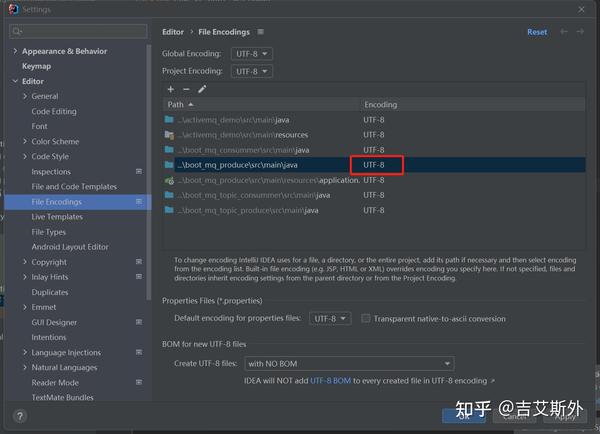Navigate forward with the right arrow
The image size is (600, 434).
tap(580, 32)
